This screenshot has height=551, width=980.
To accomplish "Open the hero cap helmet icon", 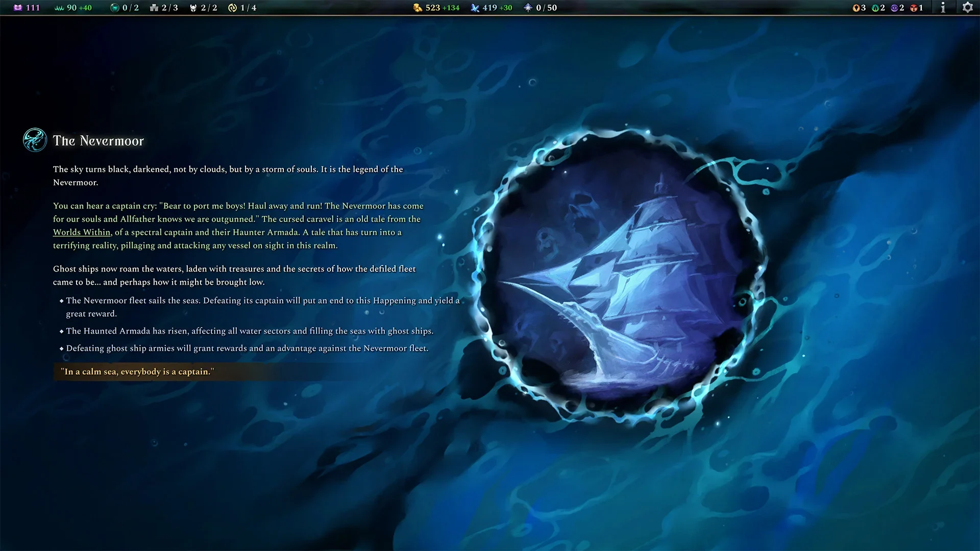I will click(x=193, y=8).
